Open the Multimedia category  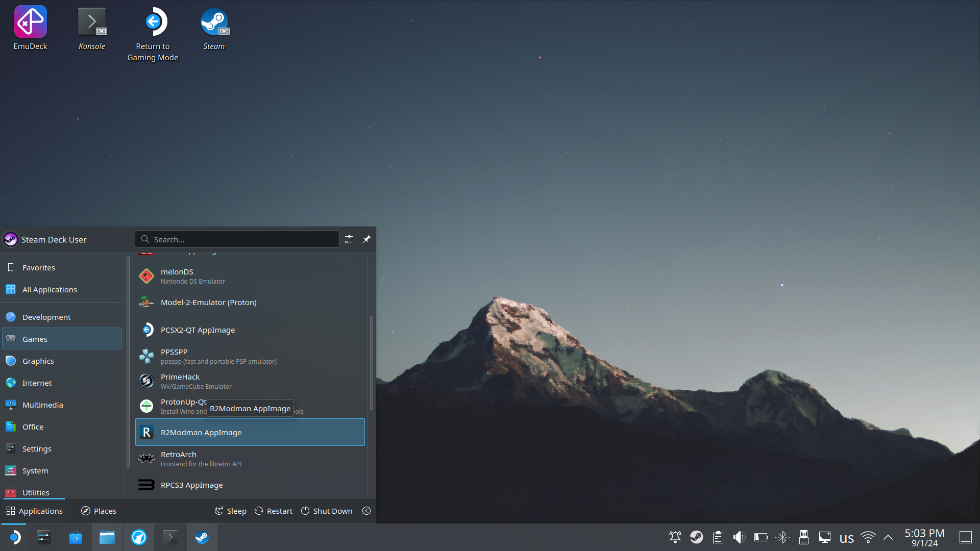coord(62,405)
